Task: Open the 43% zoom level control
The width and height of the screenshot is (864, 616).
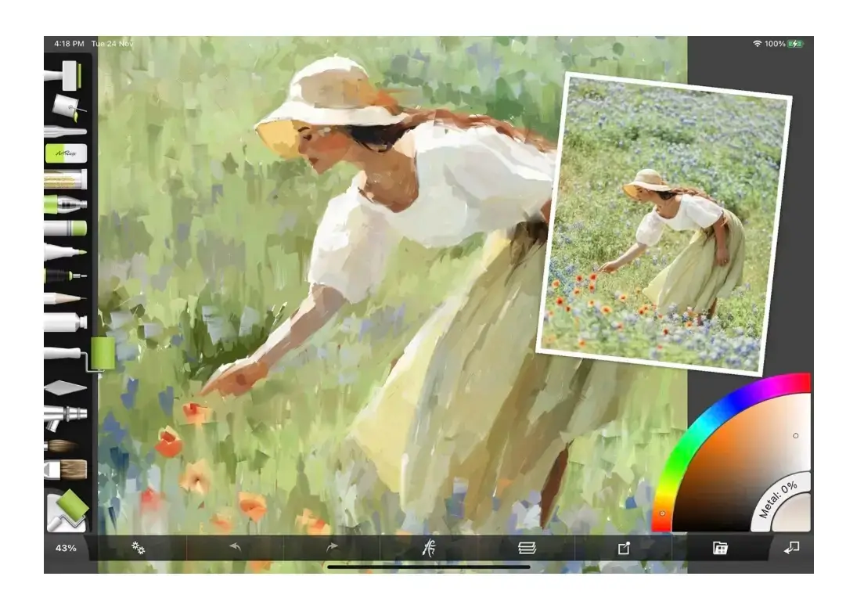Action: click(x=66, y=548)
